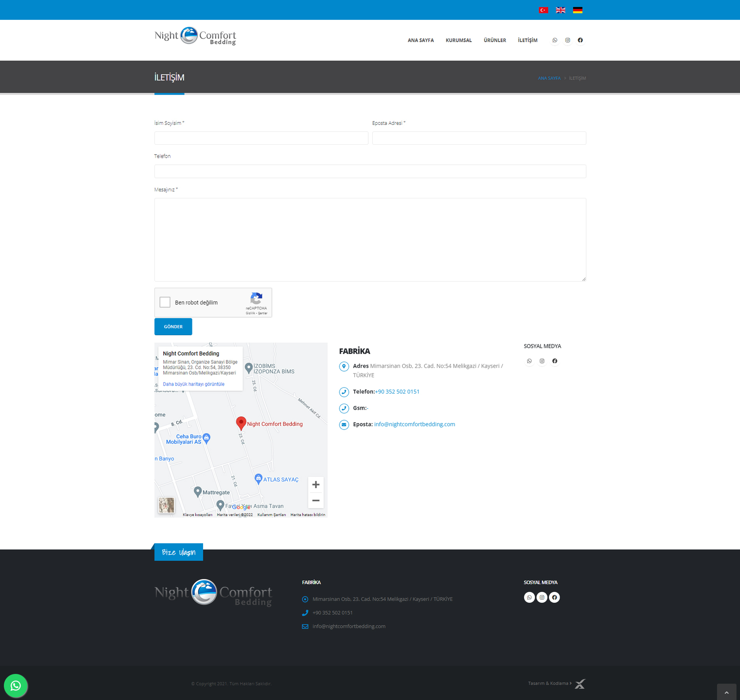Click the reCAPTCHA Şartlar link
Image resolution: width=740 pixels, height=700 pixels.
pos(263,313)
